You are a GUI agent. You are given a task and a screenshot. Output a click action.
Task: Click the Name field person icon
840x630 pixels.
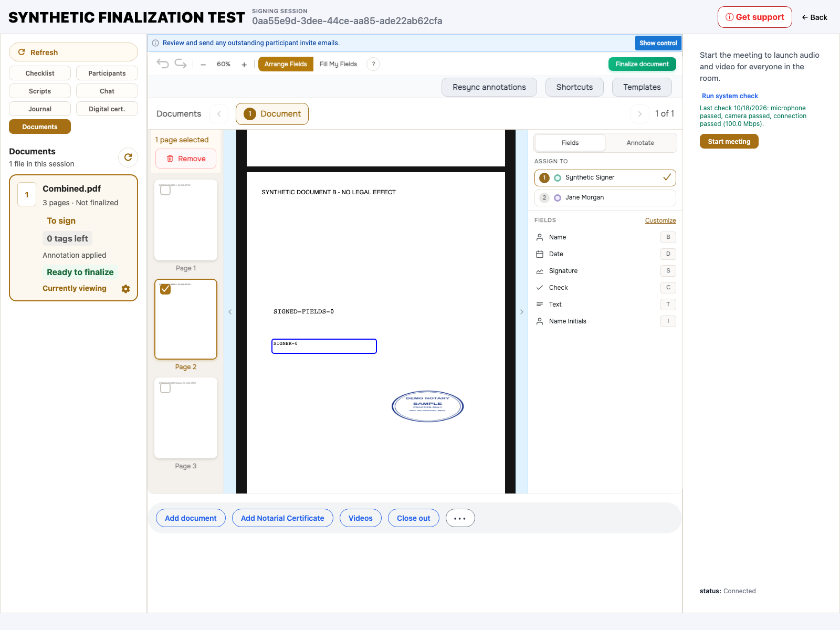[540, 237]
